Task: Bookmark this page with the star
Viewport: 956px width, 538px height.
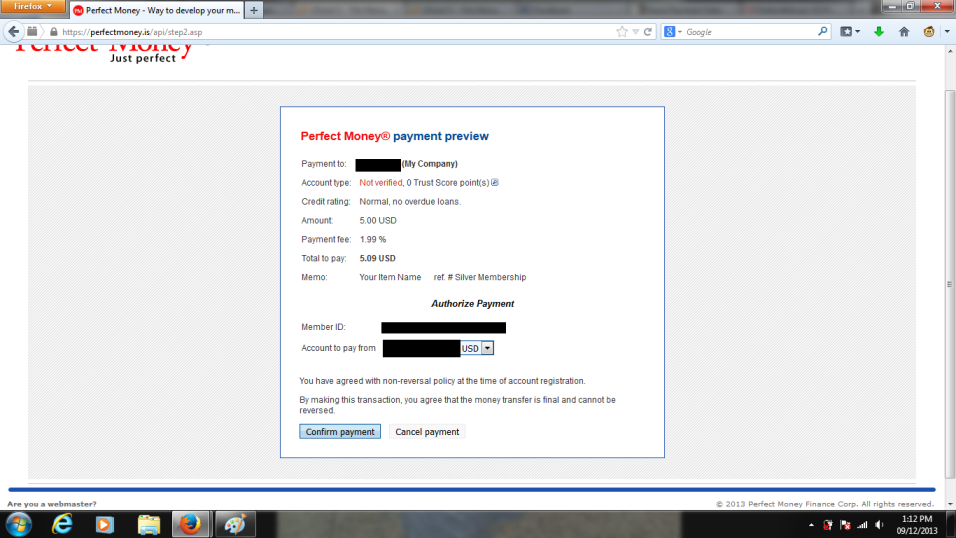Action: (x=622, y=32)
